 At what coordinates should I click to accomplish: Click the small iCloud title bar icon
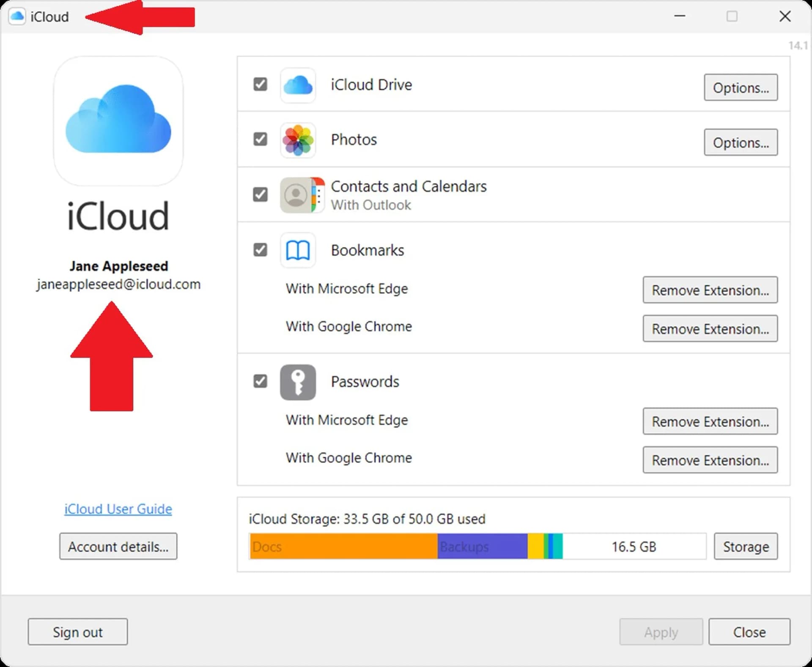click(17, 16)
